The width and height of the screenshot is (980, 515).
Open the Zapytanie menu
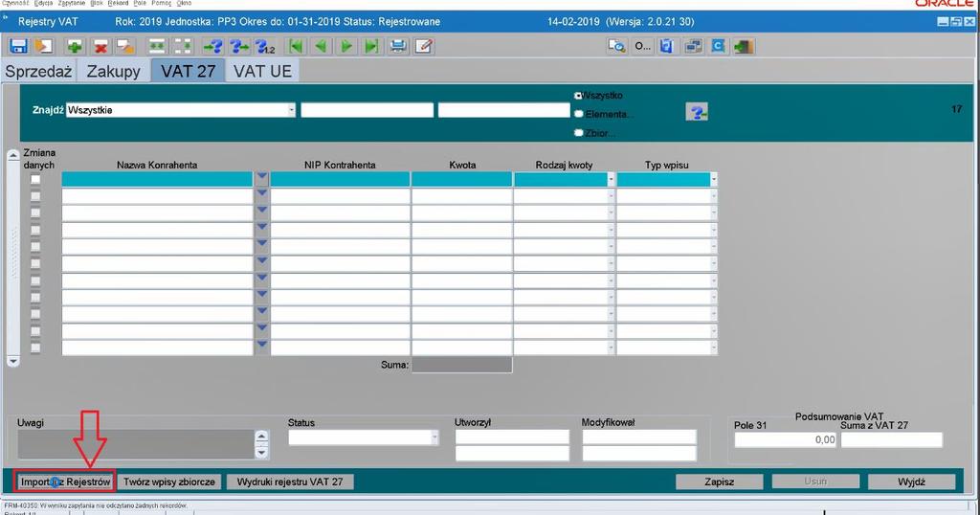71,3
